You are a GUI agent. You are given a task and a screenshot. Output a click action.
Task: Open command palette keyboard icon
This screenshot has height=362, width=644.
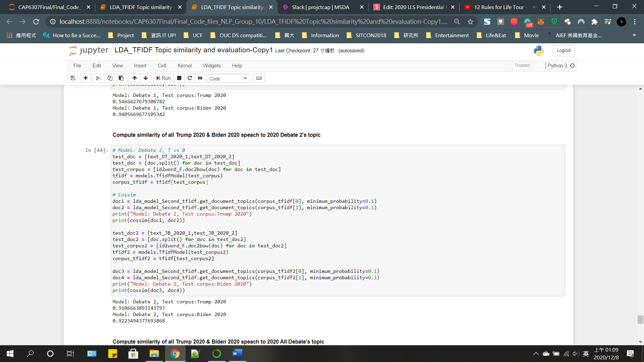pyautogui.click(x=259, y=78)
